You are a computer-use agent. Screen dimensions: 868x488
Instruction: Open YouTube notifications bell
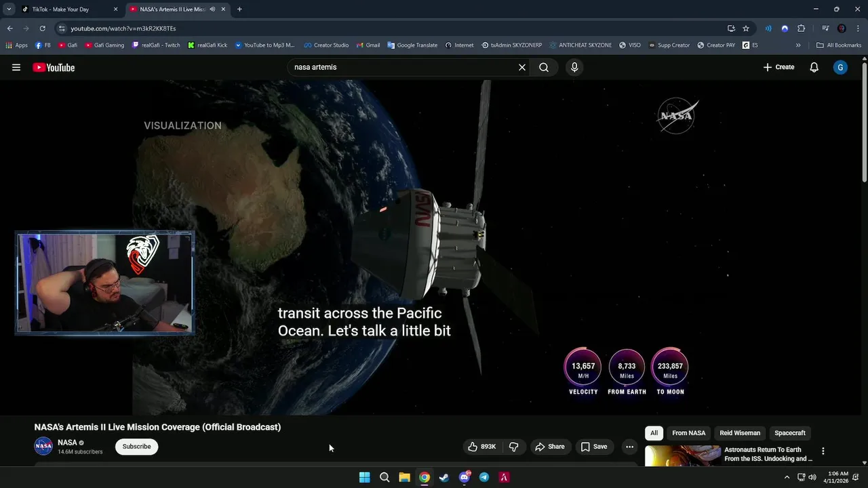coord(814,67)
